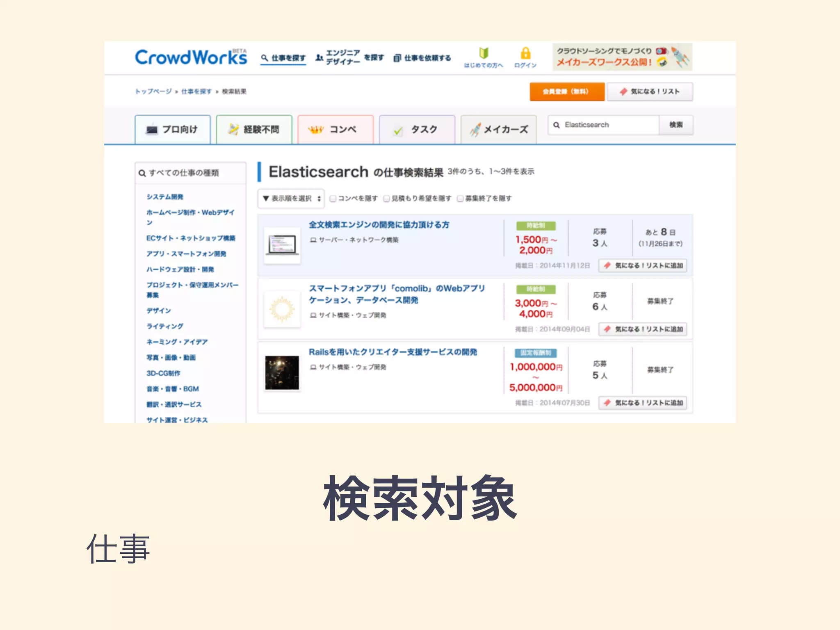Click the 検索 search button
The image size is (840, 630).
point(676,125)
